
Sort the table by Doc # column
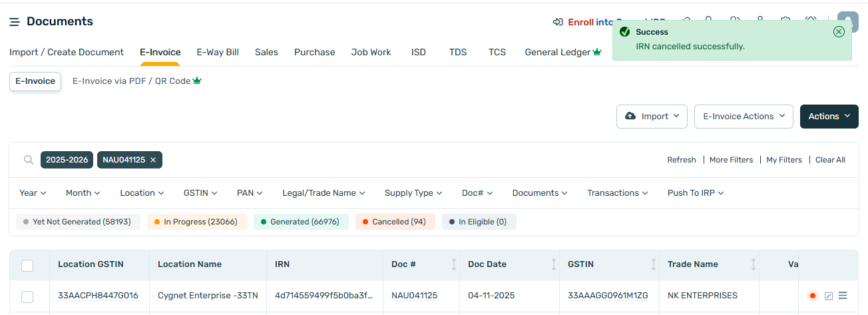click(454, 264)
